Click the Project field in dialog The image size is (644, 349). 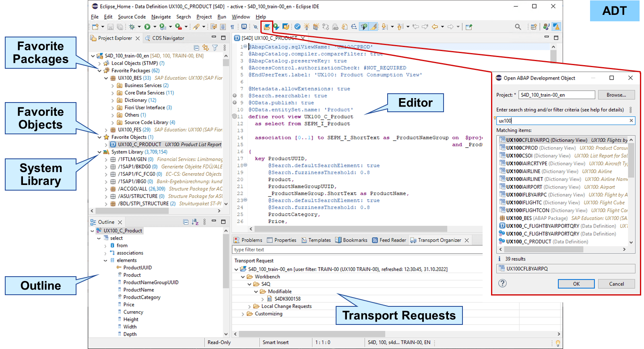pos(557,95)
